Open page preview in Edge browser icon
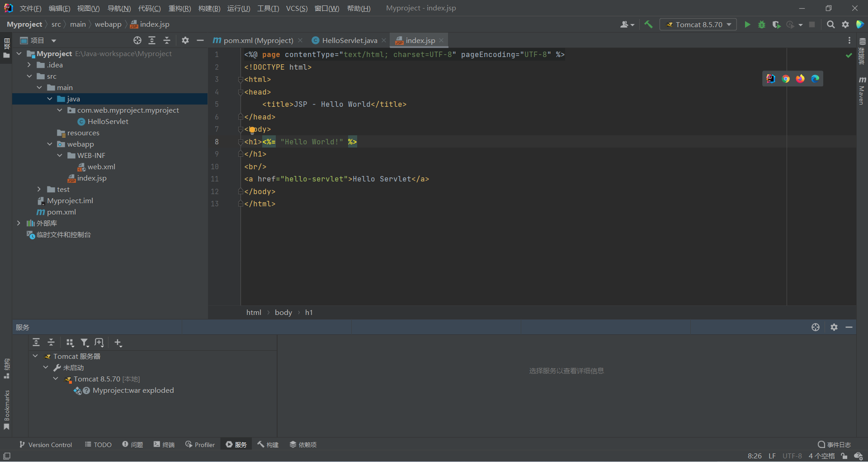 coord(815,79)
